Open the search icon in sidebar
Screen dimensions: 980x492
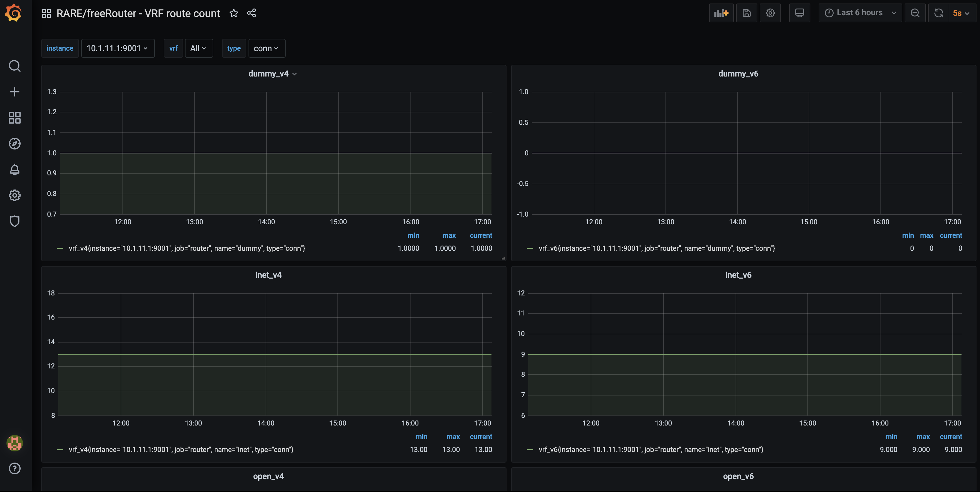pyautogui.click(x=14, y=66)
